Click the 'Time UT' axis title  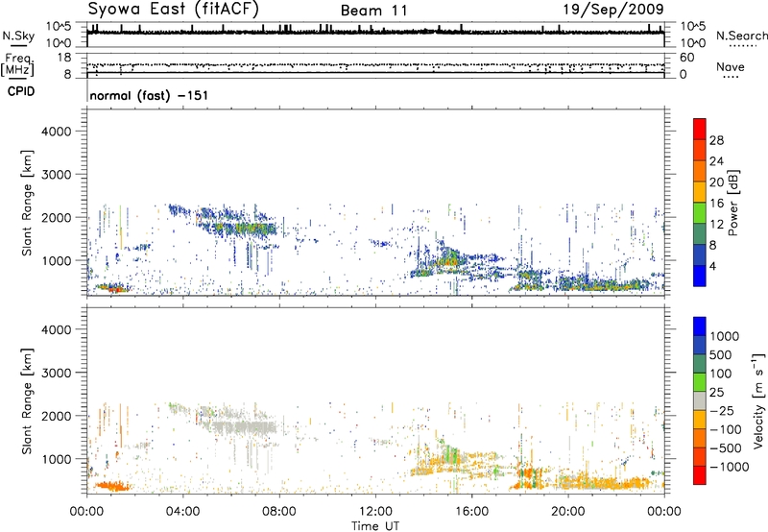[375, 525]
